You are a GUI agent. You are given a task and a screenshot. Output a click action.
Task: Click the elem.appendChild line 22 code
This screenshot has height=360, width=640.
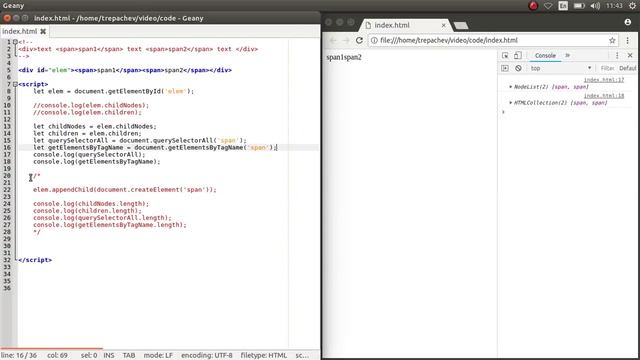pos(125,190)
